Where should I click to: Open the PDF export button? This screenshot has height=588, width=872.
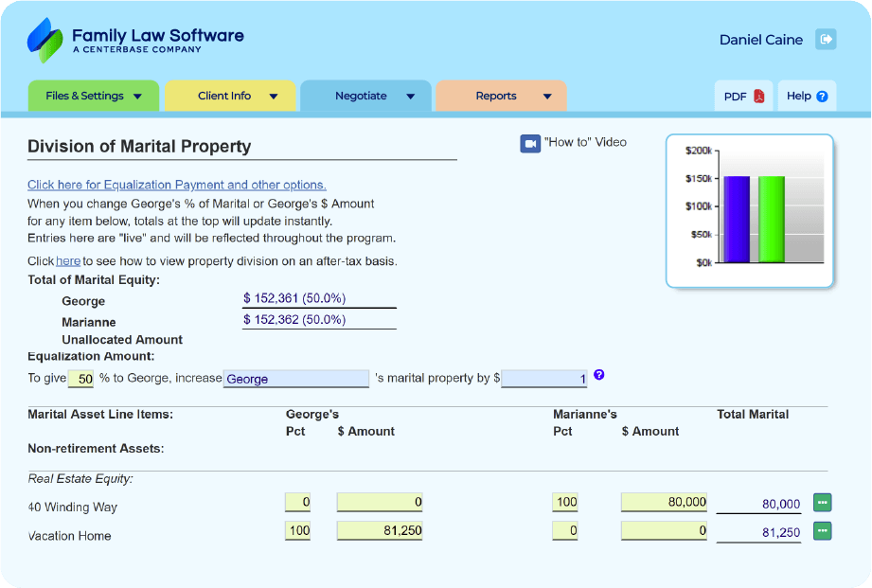click(743, 96)
